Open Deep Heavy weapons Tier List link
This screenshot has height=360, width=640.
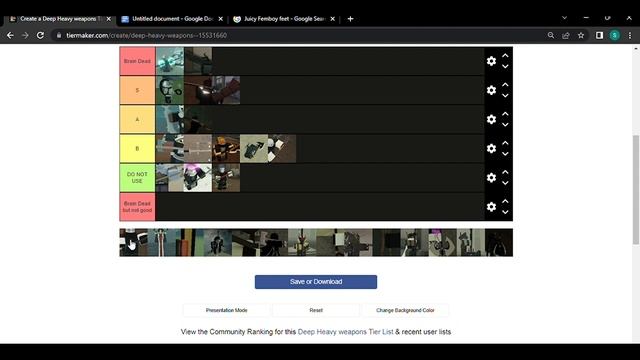point(345,332)
